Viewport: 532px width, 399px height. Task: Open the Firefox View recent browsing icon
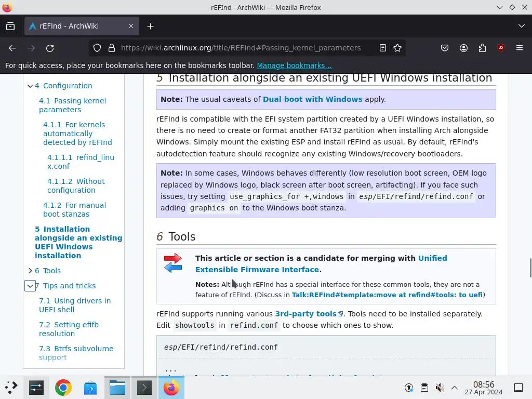pyautogui.click(x=10, y=26)
